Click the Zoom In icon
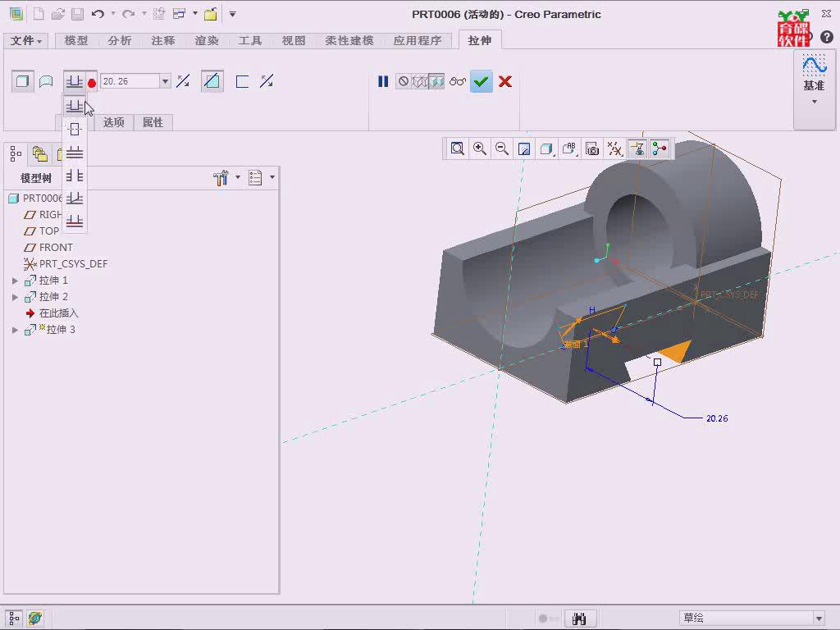840x630 pixels. coord(479,148)
